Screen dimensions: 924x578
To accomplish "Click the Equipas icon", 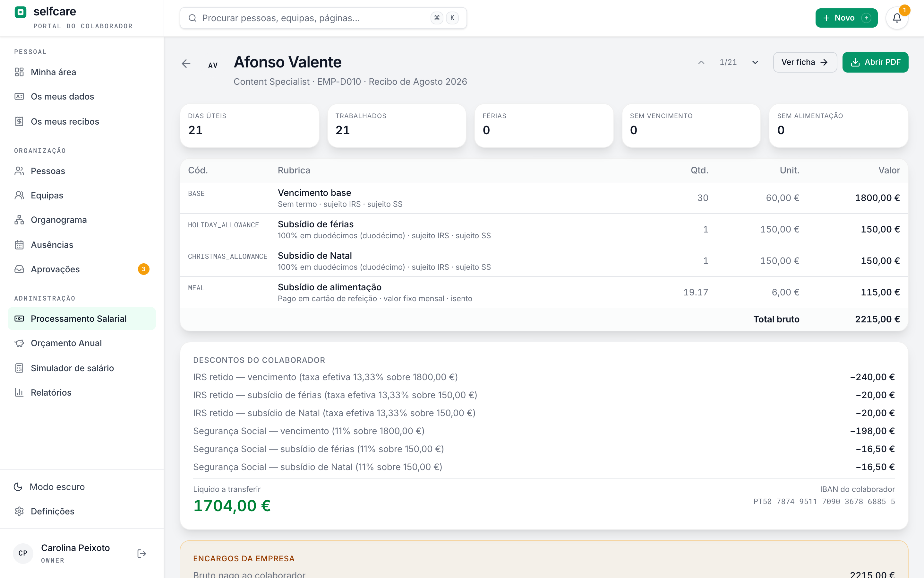I will tap(19, 195).
